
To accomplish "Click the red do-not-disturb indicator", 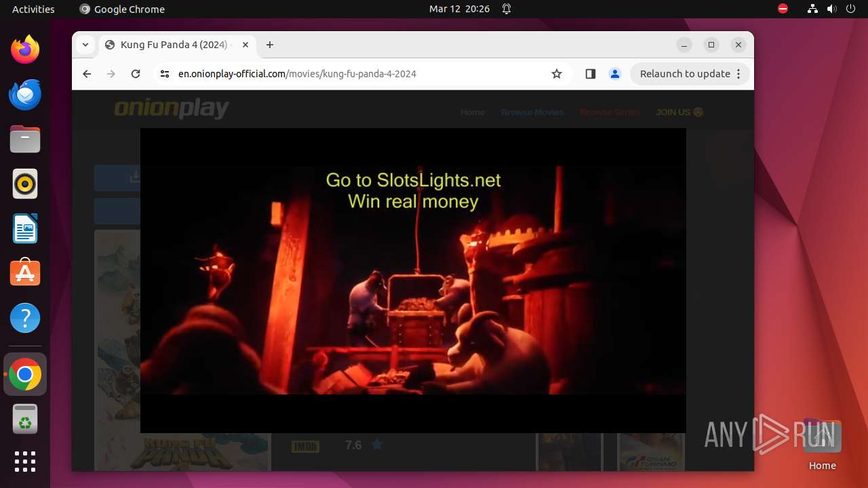I will point(783,9).
